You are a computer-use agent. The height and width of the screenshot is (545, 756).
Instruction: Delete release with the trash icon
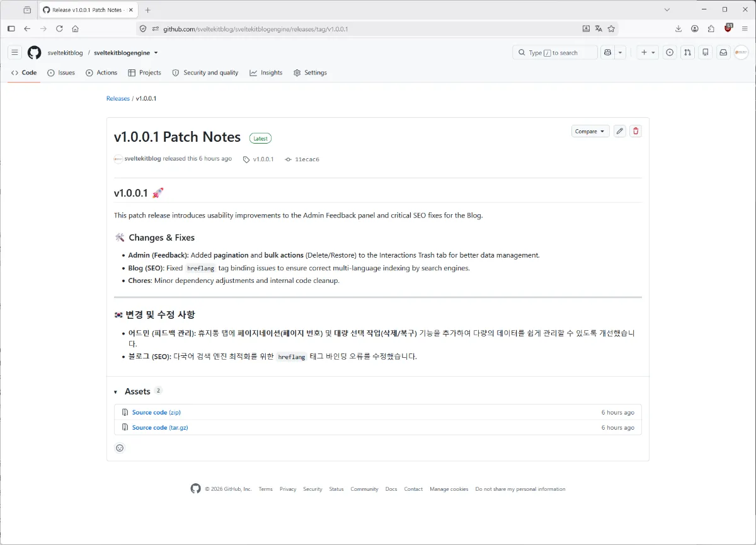tap(636, 131)
